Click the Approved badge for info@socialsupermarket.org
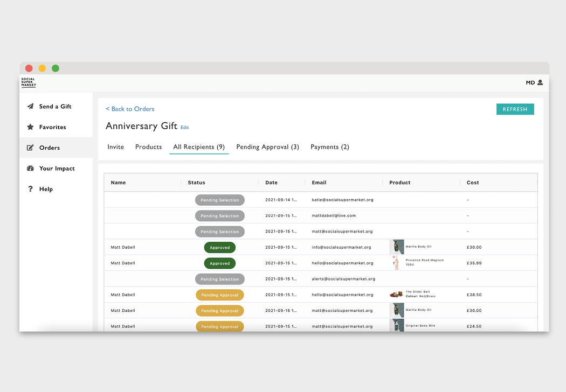 [219, 248]
